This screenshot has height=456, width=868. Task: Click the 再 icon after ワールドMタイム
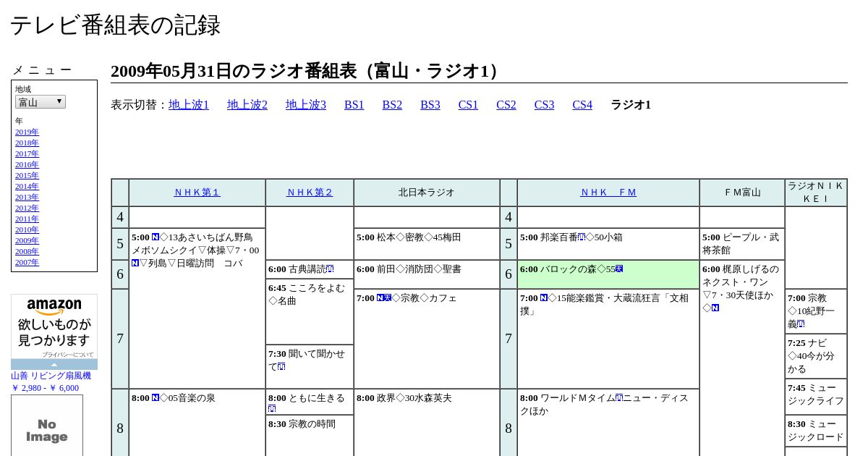(x=619, y=397)
